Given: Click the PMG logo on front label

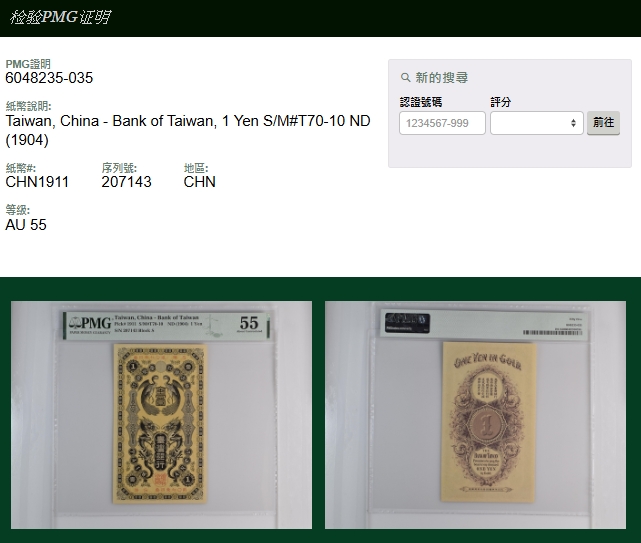Looking at the screenshot, I should click(90, 325).
